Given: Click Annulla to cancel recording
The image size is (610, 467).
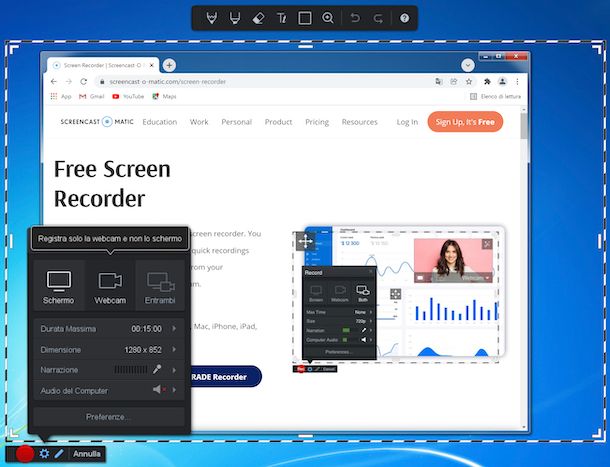Looking at the screenshot, I should point(87,454).
